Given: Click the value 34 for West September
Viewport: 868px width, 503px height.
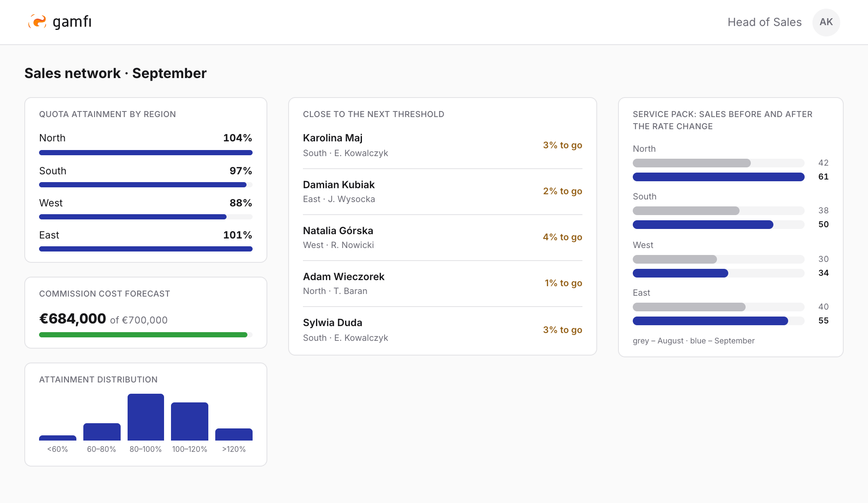Looking at the screenshot, I should coord(823,273).
